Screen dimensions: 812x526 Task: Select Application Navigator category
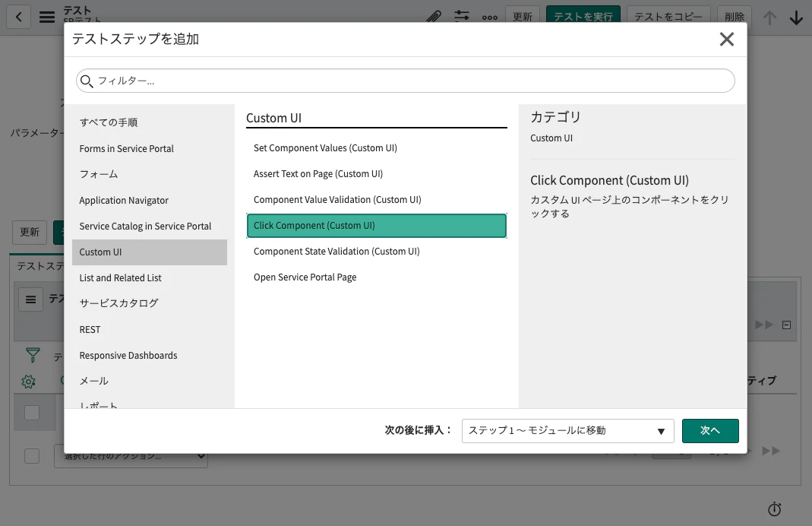[x=149, y=200]
